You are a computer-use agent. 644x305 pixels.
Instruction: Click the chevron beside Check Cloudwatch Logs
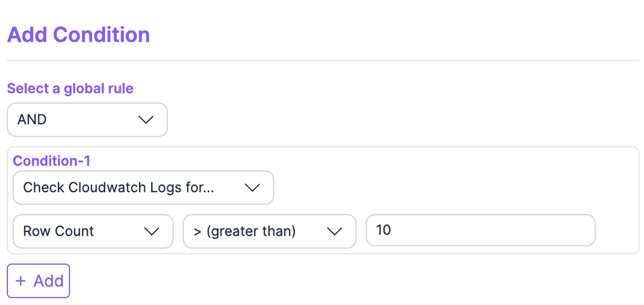tap(251, 188)
